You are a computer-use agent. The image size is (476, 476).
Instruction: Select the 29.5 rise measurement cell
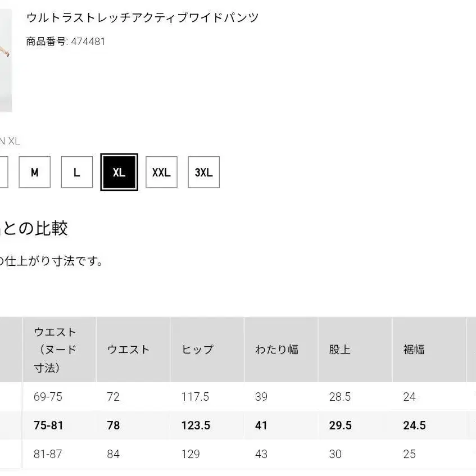click(x=341, y=425)
